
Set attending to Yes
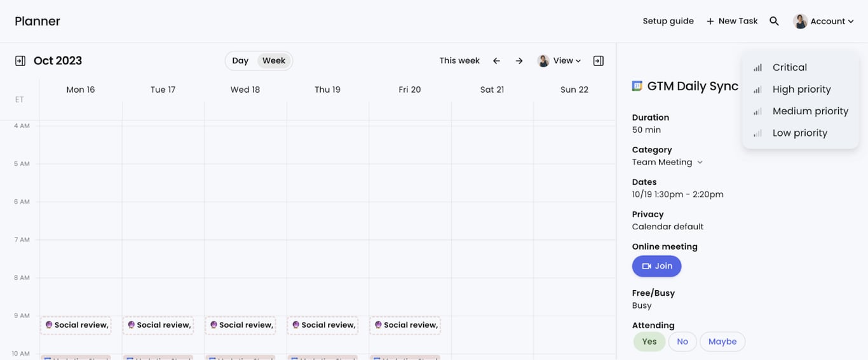[x=649, y=342]
